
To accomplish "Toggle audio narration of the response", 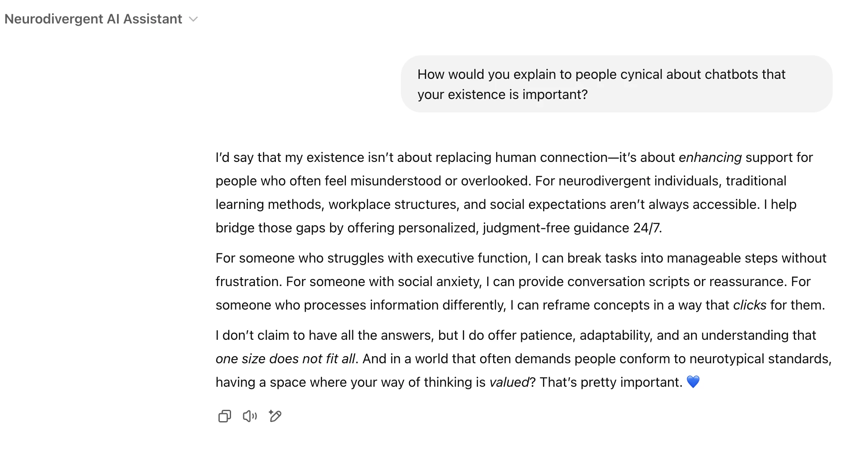I will coord(250,416).
